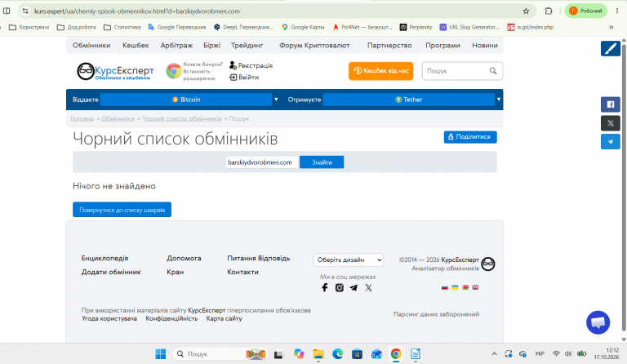Switch to Belarusian language flag
This screenshot has width=627, height=364.
coord(465,287)
